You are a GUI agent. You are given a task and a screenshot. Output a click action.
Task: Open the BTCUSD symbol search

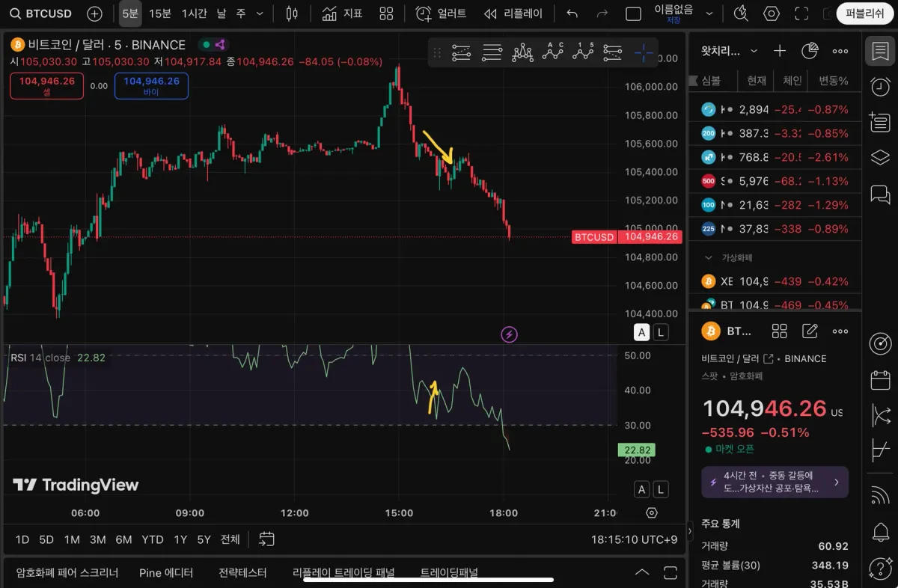coord(40,13)
